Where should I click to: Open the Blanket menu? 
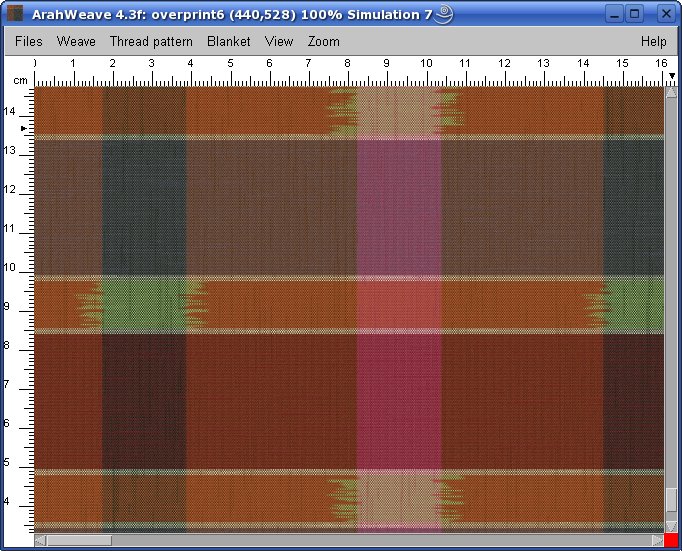pyautogui.click(x=228, y=41)
